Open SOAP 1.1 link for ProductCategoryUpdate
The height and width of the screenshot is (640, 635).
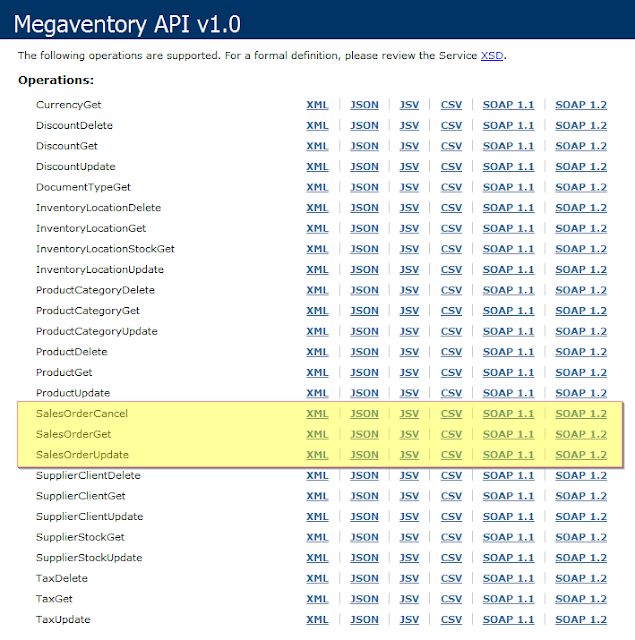pyautogui.click(x=508, y=331)
